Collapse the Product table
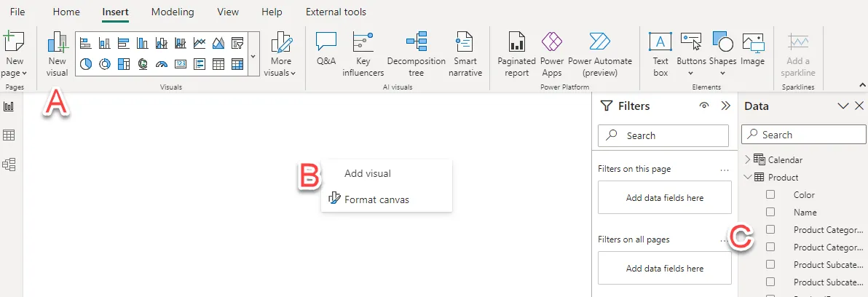The height and width of the screenshot is (297, 868). 748,177
